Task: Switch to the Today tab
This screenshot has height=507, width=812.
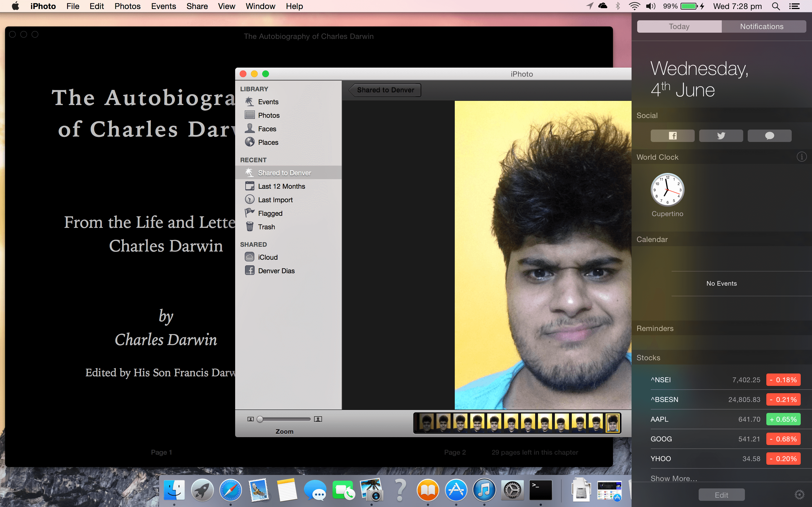Action: coord(679,26)
